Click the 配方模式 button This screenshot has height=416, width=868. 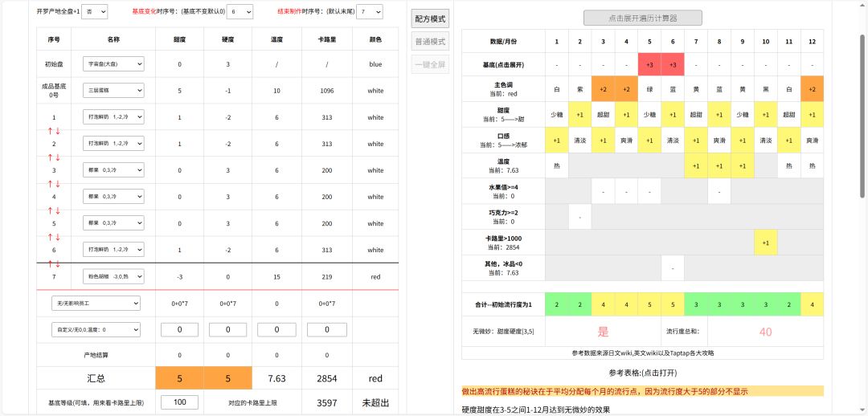click(x=430, y=18)
